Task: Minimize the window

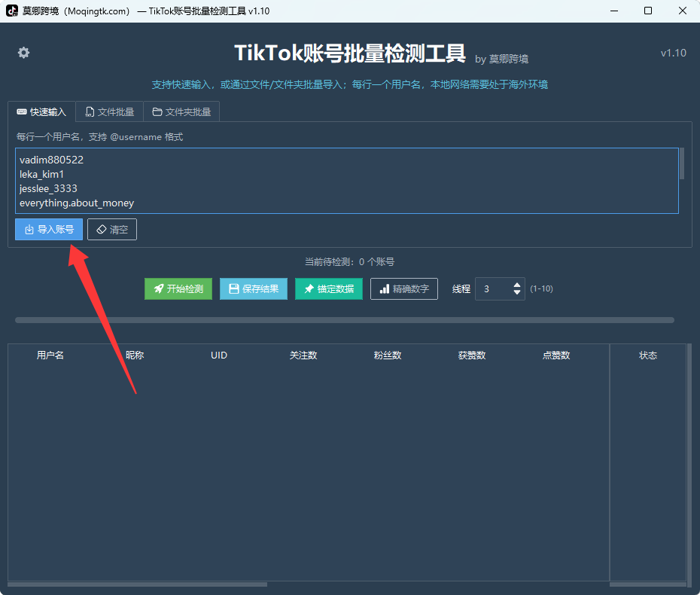Action: [x=614, y=11]
